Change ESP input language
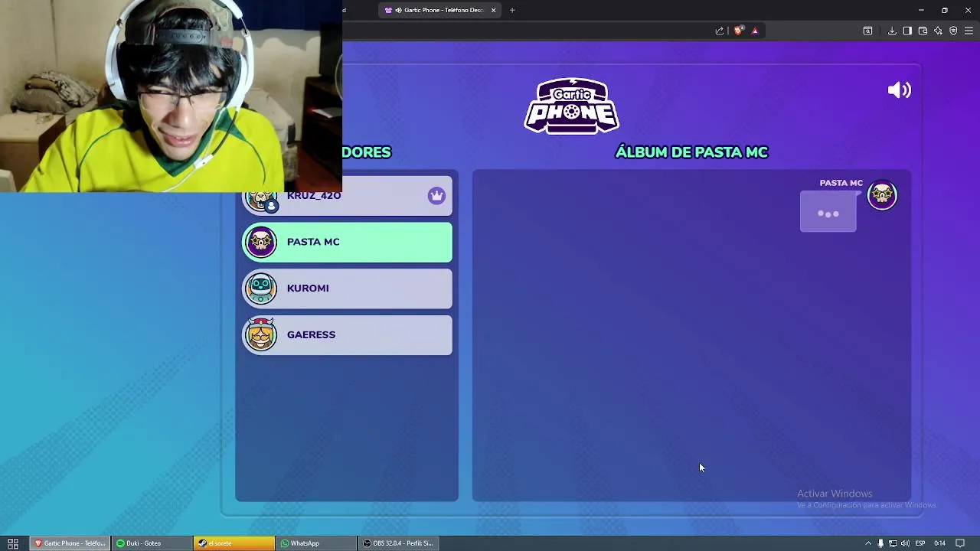The height and width of the screenshot is (551, 980). pos(920,543)
